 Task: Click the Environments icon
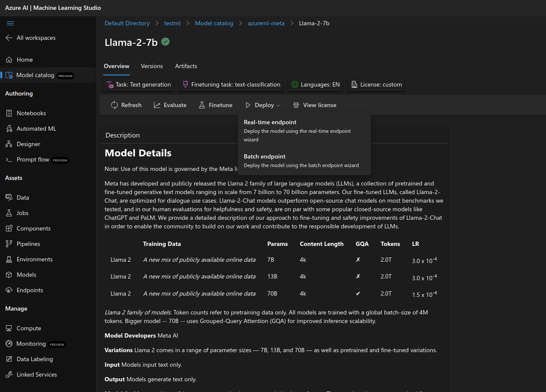tap(9, 259)
